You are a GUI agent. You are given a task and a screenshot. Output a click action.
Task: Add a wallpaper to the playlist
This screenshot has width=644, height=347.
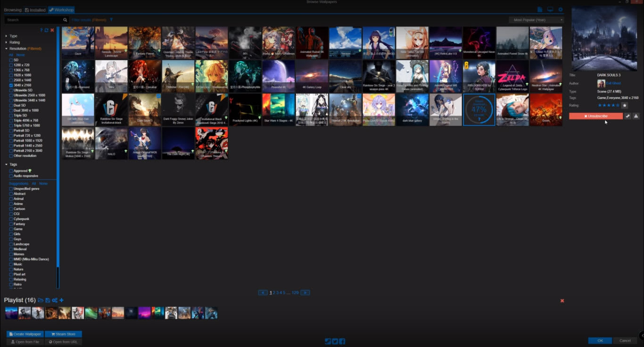(x=62, y=300)
